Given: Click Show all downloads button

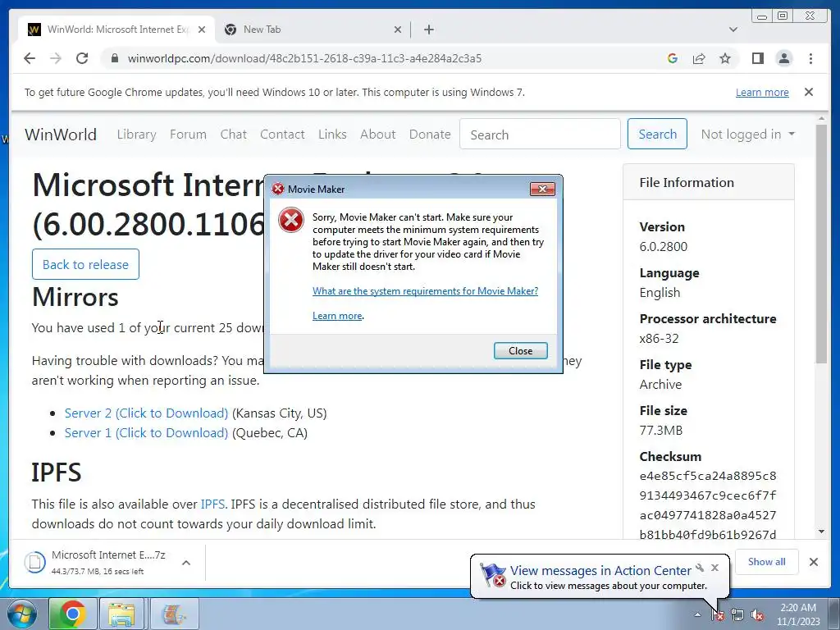Looking at the screenshot, I should (767, 561).
